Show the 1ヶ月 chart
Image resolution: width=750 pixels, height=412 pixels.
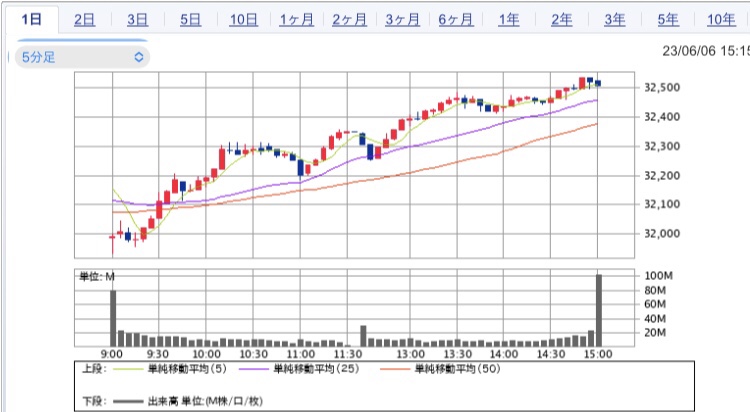(297, 20)
